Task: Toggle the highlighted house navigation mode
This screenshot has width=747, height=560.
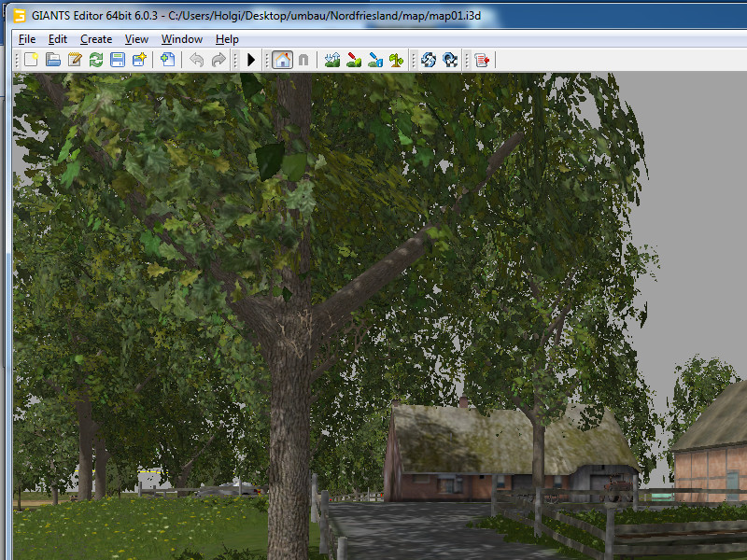Action: tap(282, 60)
